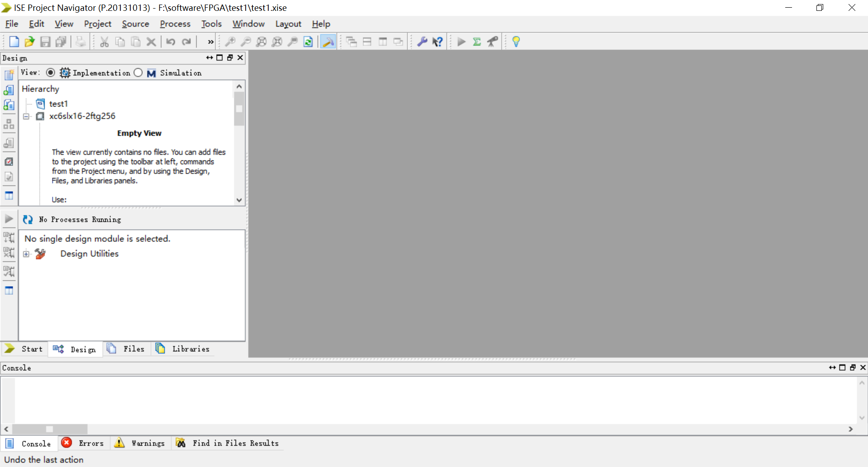Expand the Design Utilities tree node
Image resolution: width=868 pixels, height=467 pixels.
[x=26, y=254]
